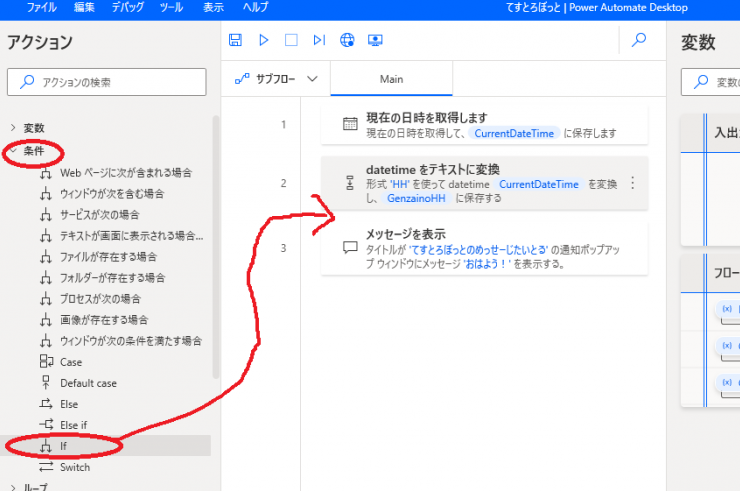Click the Run next action step icon

pos(319,40)
